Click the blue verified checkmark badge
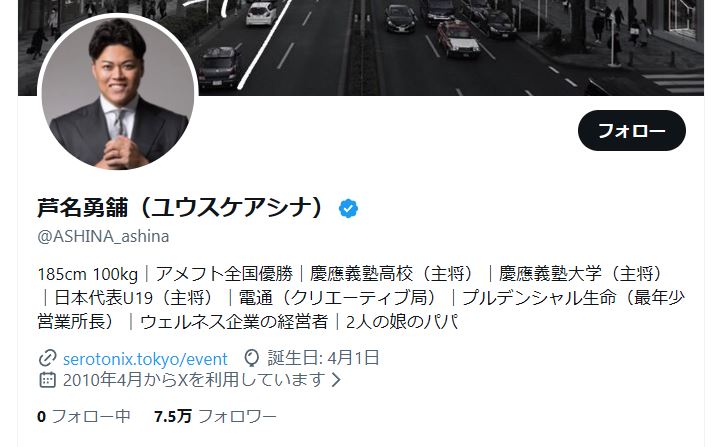Viewport: 719px width, 447px height. point(348,209)
